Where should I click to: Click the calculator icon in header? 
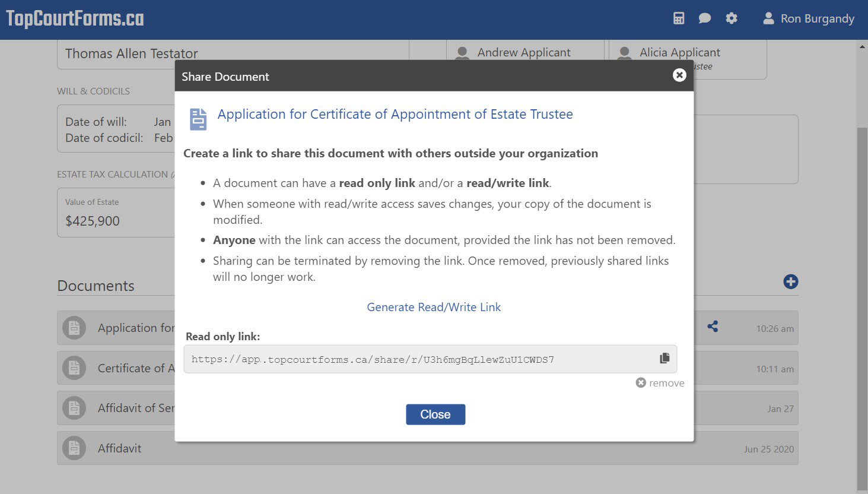[679, 18]
